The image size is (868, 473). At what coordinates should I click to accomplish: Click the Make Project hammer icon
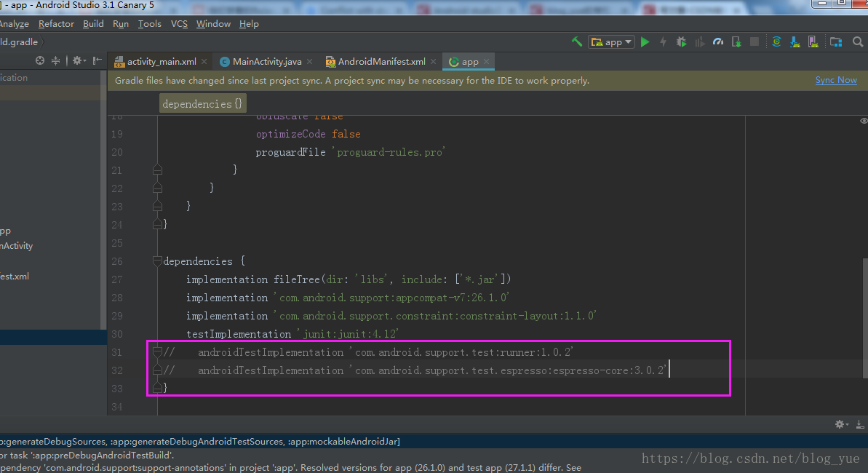click(577, 41)
